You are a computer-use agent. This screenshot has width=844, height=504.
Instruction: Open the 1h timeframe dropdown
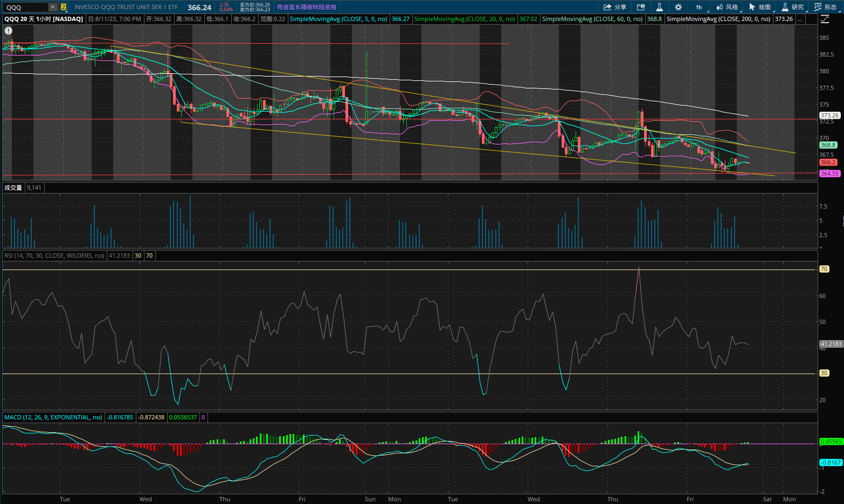pyautogui.click(x=699, y=7)
